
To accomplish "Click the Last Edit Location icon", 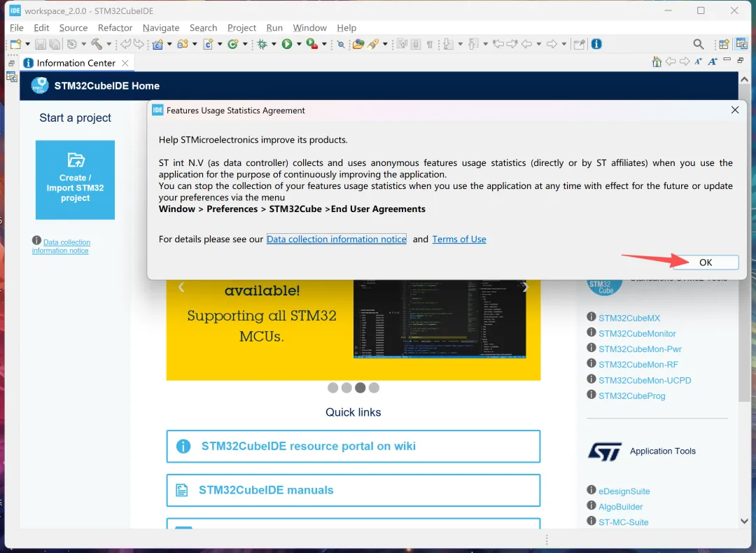I will (498, 44).
